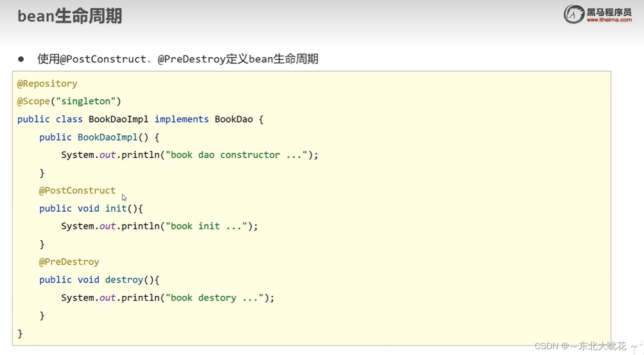Click the println "book destory ..." line
644x355 pixels.
click(168, 298)
